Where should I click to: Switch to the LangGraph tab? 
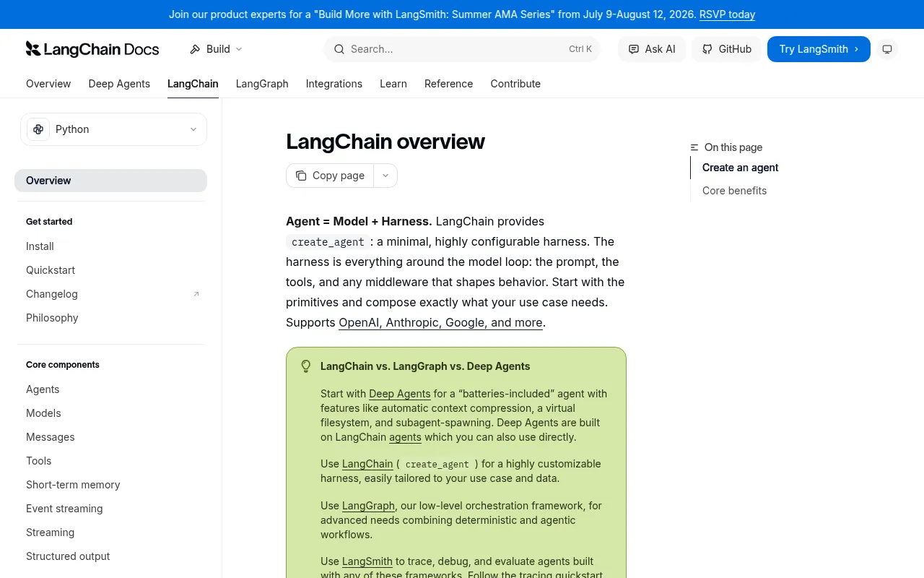coord(262,84)
